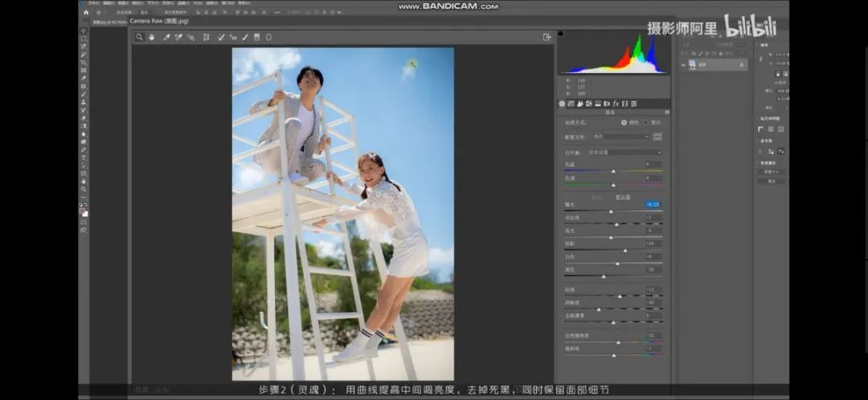The image size is (868, 400).
Task: Select the 黑白 (Black & White) radio button
Action: (645, 122)
